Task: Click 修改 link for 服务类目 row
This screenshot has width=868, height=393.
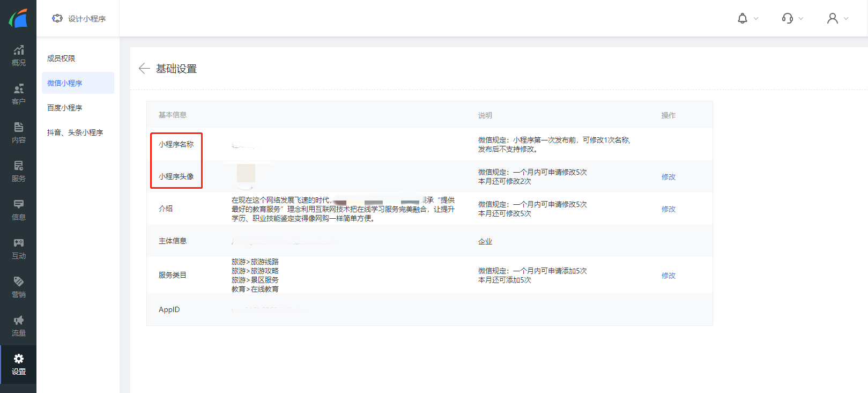Action: [x=668, y=276]
